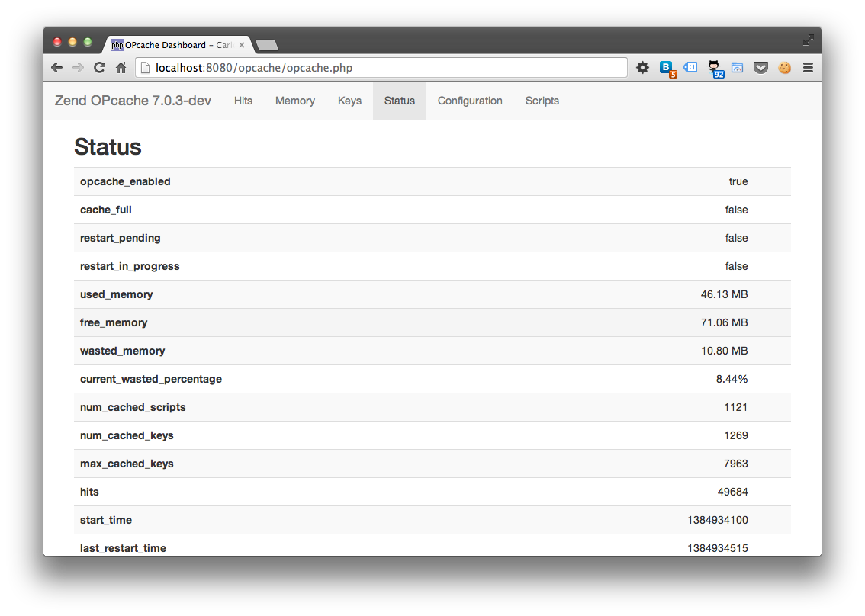Select the false value of cache_full

click(736, 210)
